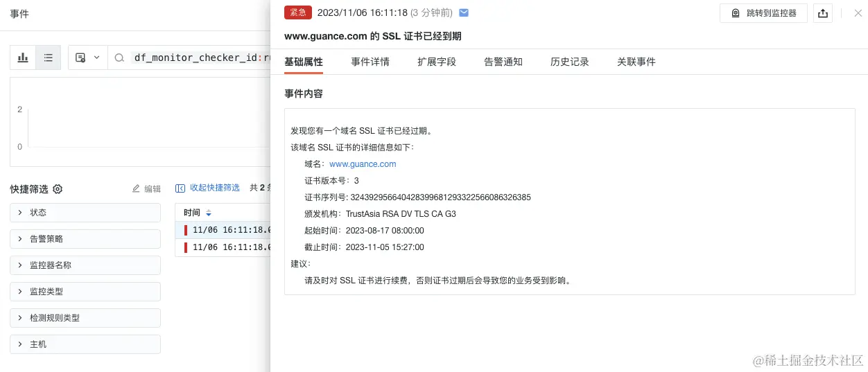Switch to bar chart view

pyautogui.click(x=23, y=57)
